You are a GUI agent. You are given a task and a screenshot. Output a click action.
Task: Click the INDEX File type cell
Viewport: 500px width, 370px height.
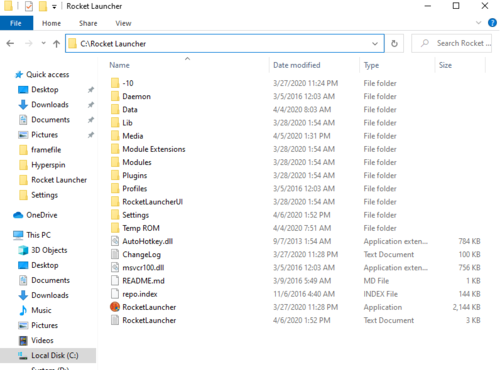click(380, 294)
